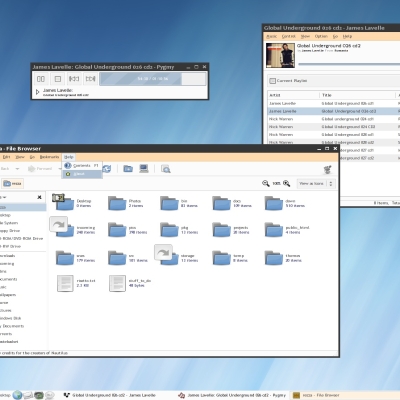Select the down folder icon
This screenshot has width=400, height=400.
274,203
